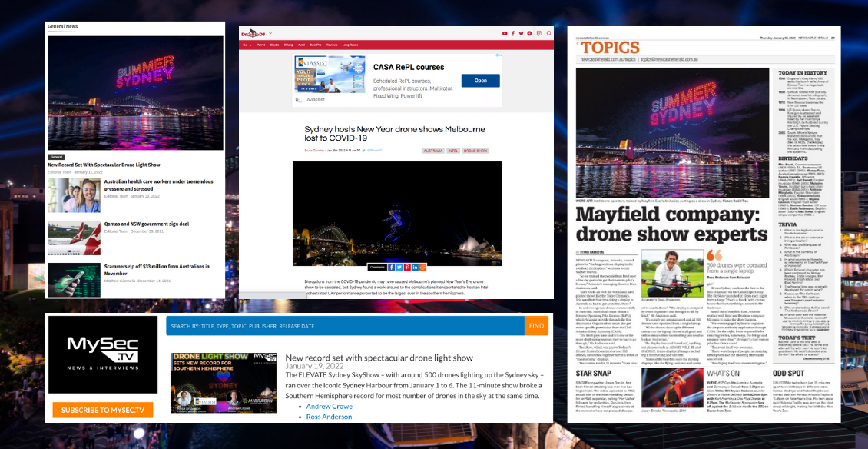Click the 'Sydney hosts New Year drone shows' headline

pos(395,134)
